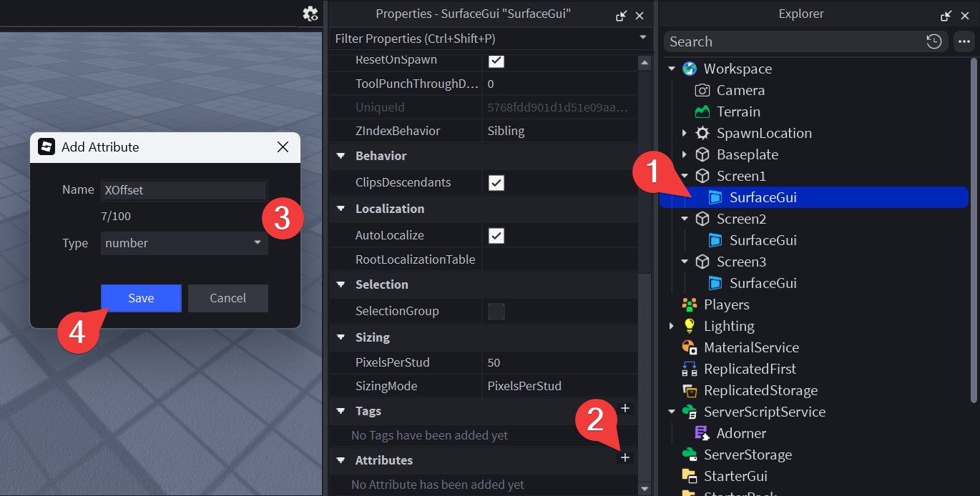Open the attribute Type dropdown
The height and width of the screenshot is (496, 980).
(x=184, y=243)
